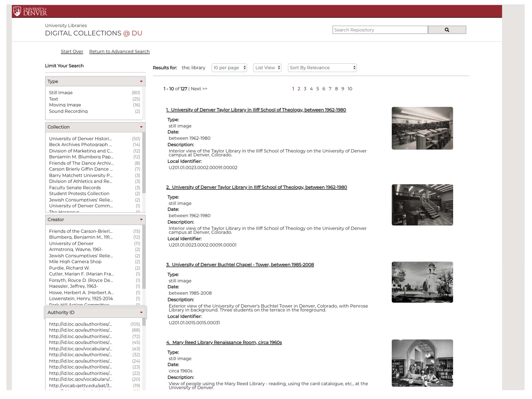
Task: Click the University of Denver logo
Action: [x=30, y=11]
